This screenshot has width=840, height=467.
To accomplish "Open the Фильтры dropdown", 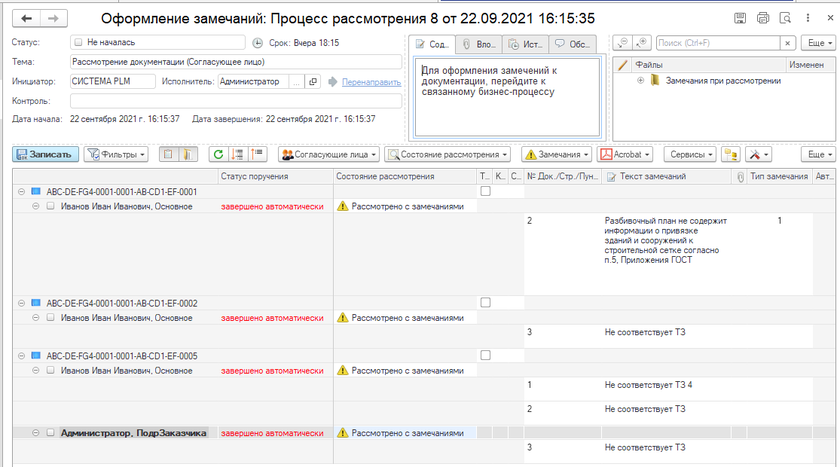I will [x=116, y=155].
